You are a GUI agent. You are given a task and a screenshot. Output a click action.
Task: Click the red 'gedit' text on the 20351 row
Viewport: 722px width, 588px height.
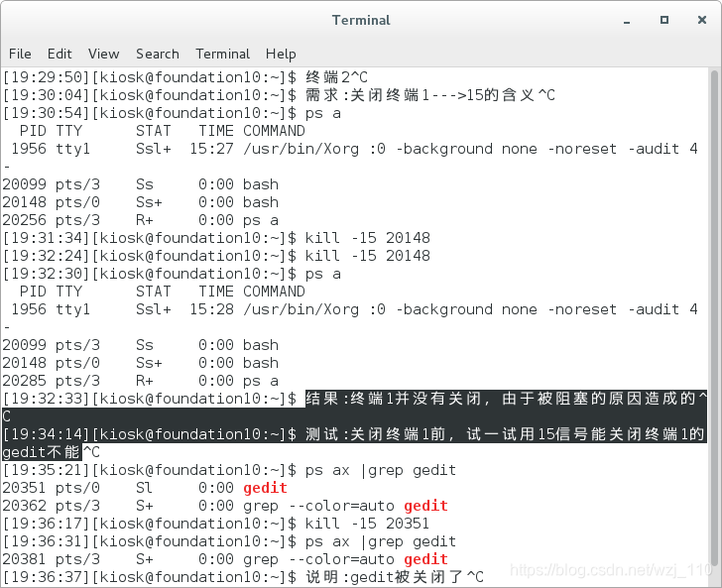[x=265, y=488]
